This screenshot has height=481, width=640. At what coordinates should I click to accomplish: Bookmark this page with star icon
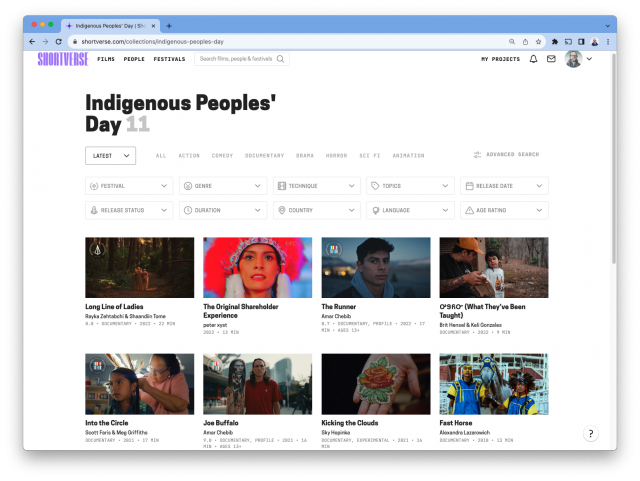click(538, 42)
